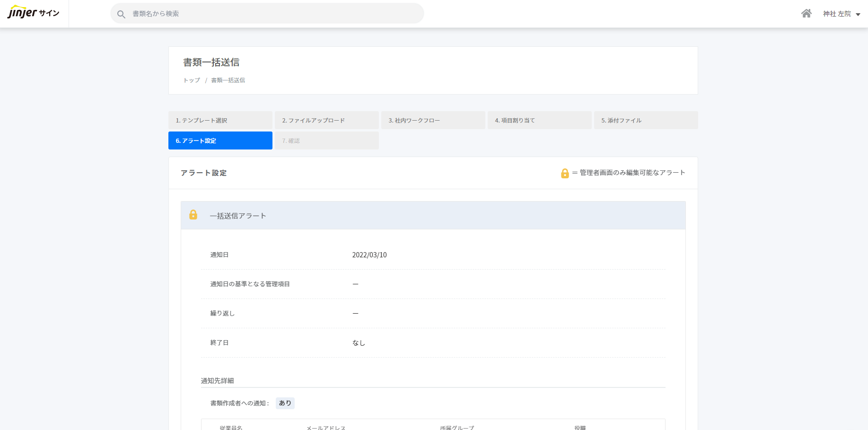Viewport: 868px width, 430px height.
Task: Go to トップ via the breadcrumb
Action: 191,80
